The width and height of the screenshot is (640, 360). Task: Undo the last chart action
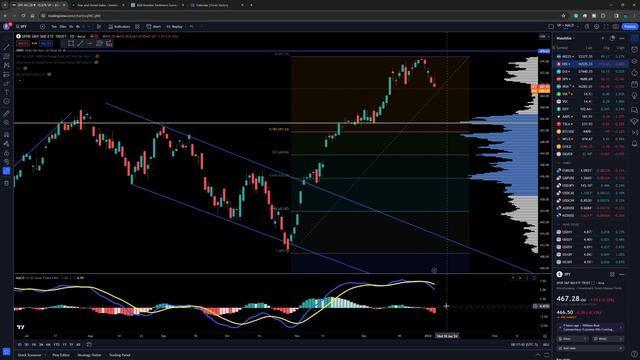tap(191, 27)
